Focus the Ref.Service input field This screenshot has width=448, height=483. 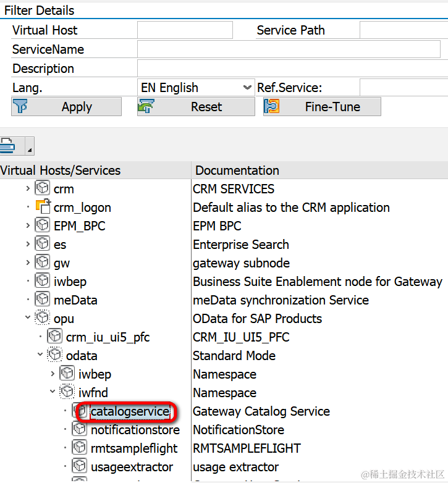[404, 88]
